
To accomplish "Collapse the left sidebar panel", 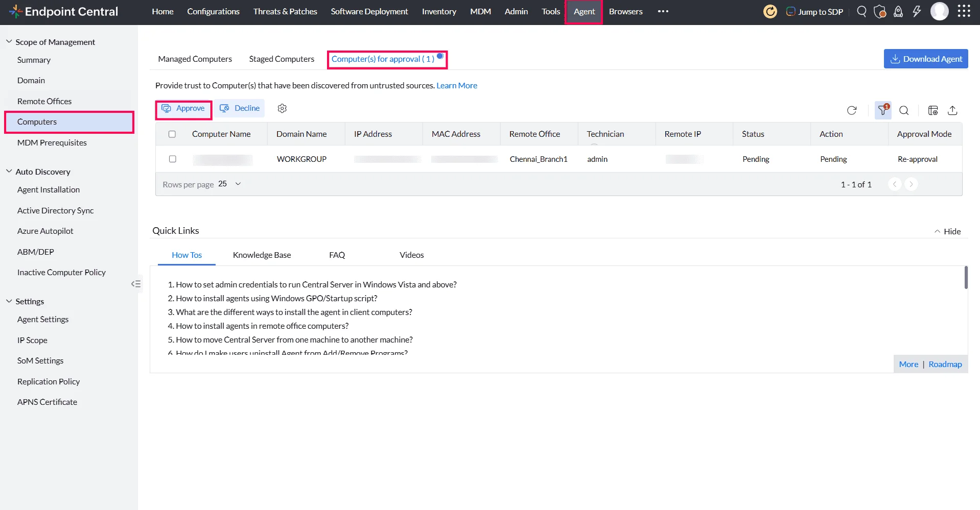I will coord(136,284).
